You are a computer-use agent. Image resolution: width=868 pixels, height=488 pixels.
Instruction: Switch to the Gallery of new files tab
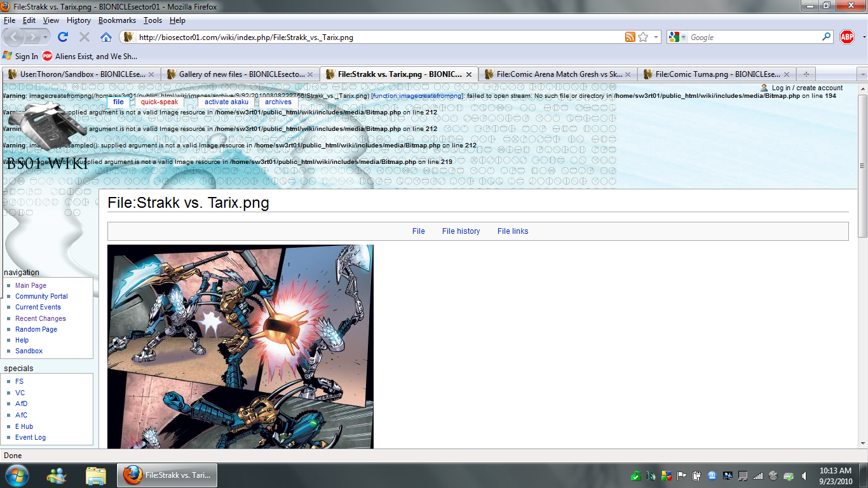[240, 74]
